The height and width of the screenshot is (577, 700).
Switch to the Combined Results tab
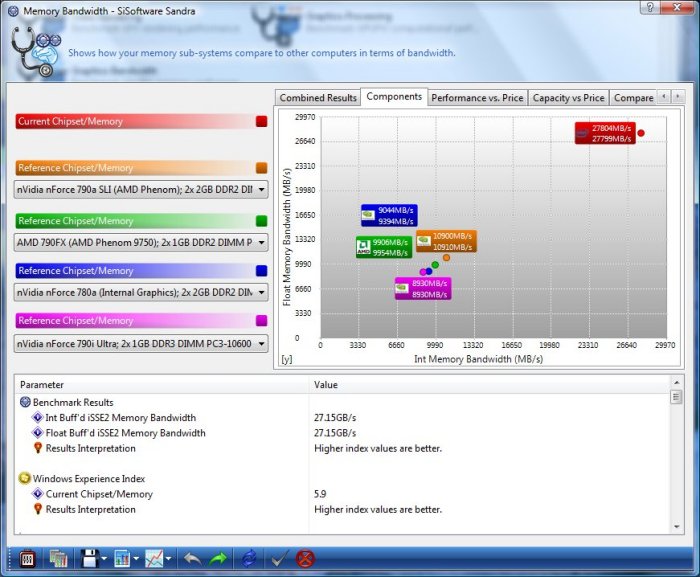coord(318,98)
